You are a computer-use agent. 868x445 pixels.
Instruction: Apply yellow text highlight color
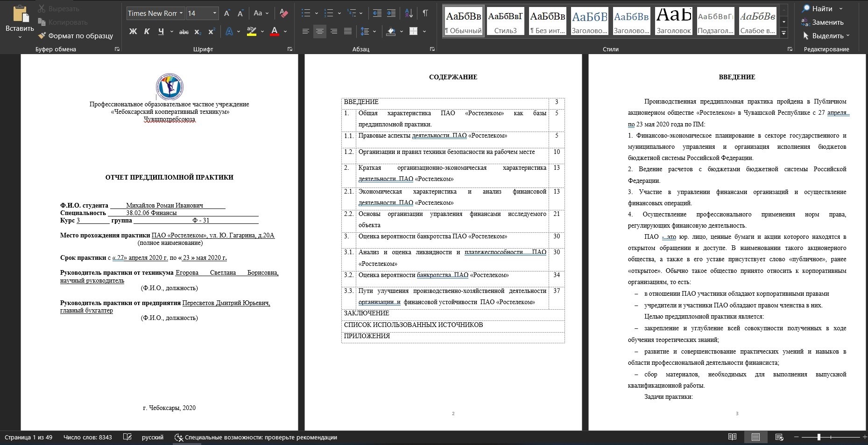point(252,31)
